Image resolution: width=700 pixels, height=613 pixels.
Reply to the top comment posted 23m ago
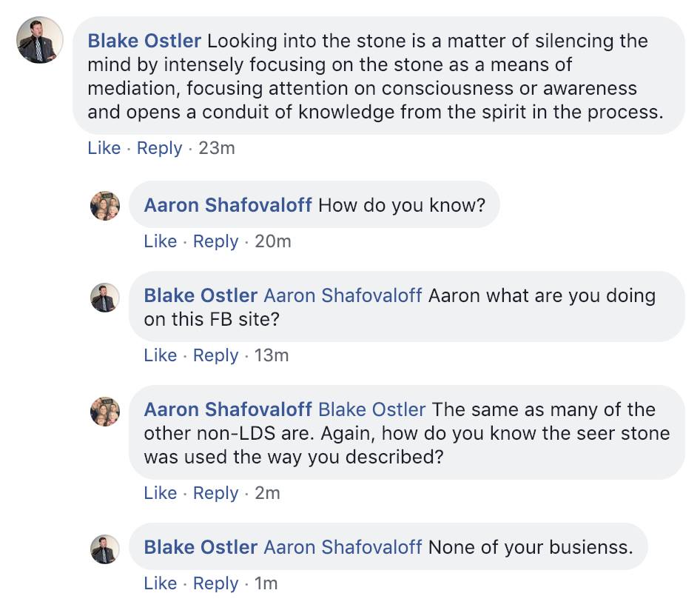click(159, 148)
